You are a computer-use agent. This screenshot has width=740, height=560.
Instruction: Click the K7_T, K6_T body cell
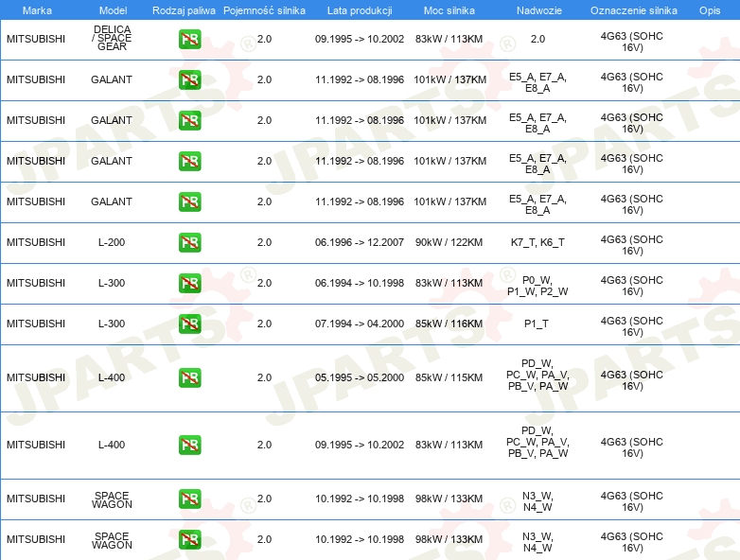click(x=537, y=242)
